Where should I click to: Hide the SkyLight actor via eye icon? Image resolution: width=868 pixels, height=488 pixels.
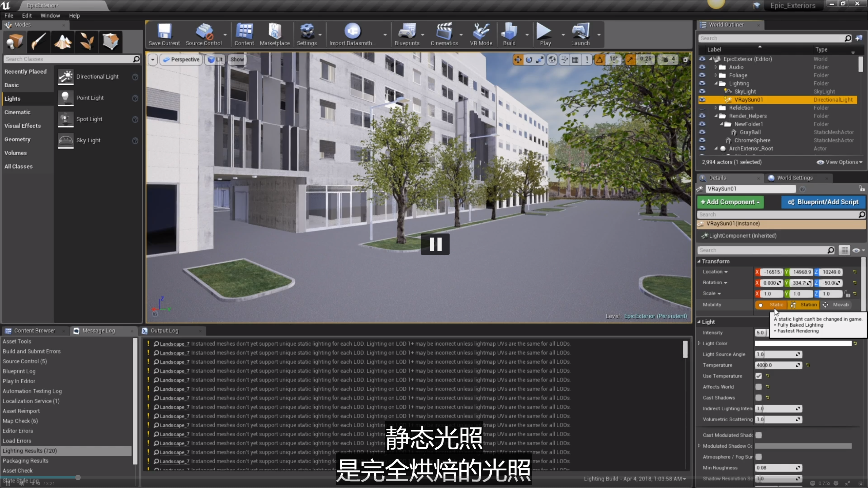702,91
